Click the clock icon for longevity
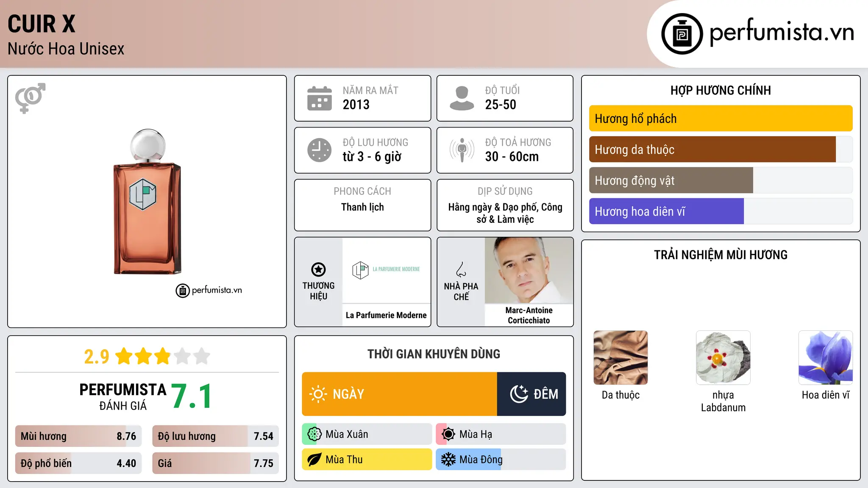This screenshot has height=488, width=868. coord(320,150)
